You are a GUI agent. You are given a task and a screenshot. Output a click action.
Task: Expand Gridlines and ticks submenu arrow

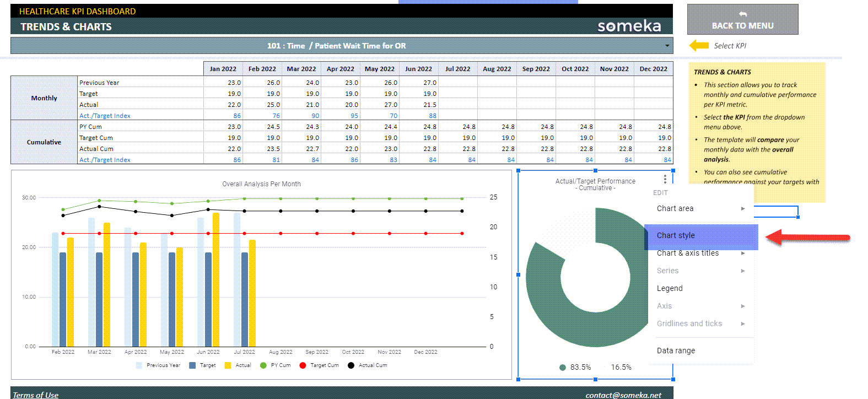[743, 323]
